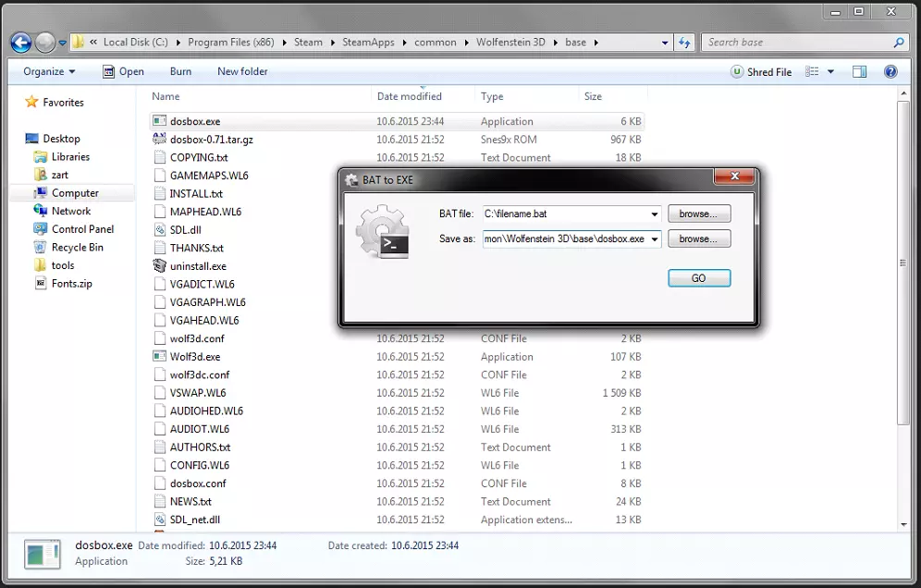Toggle the preview pane icon
Viewport: 921px width, 588px height.
tap(859, 72)
